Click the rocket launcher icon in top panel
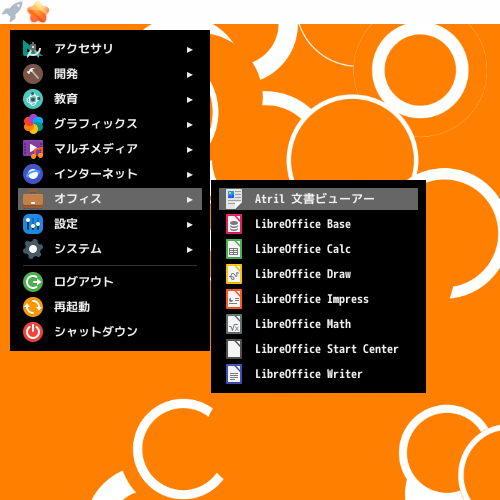Image resolution: width=500 pixels, height=500 pixels. (x=12, y=11)
